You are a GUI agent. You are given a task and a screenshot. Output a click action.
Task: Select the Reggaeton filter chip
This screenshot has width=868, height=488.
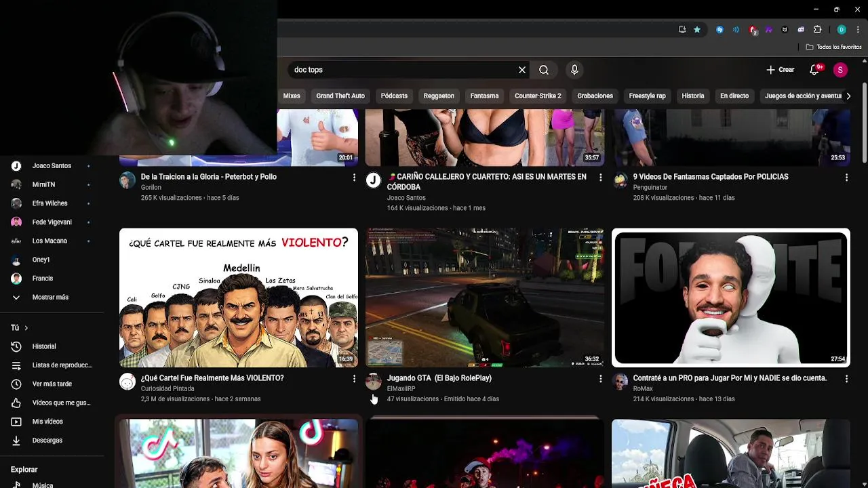click(x=439, y=96)
